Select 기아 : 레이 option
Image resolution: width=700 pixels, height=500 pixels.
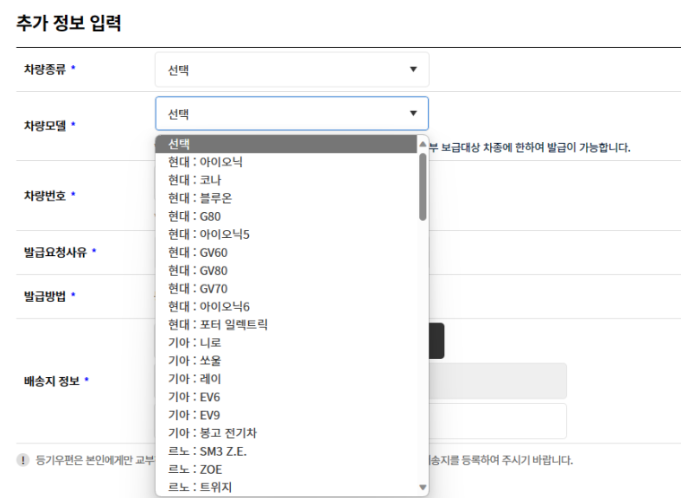pyautogui.click(x=286, y=379)
